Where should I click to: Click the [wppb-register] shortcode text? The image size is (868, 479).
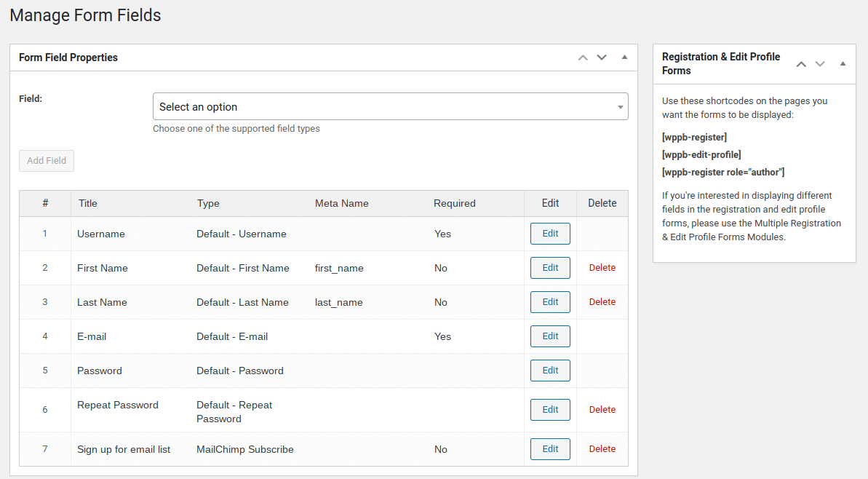click(694, 138)
